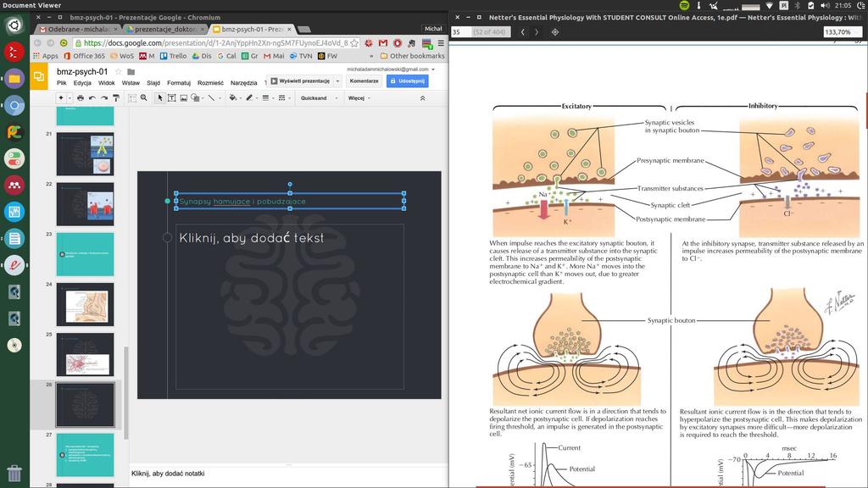This screenshot has height=488, width=868.
Task: Bookmark this page with the star icon
Action: point(354,42)
